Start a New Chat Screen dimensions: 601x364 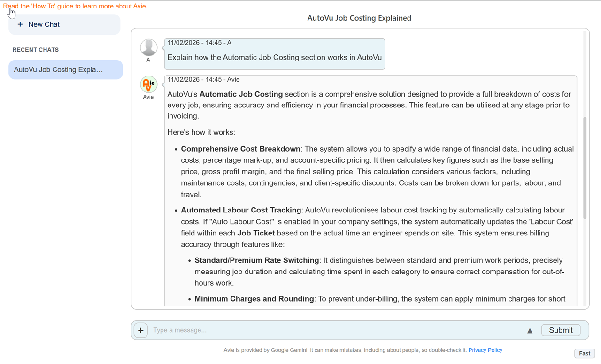tap(64, 24)
